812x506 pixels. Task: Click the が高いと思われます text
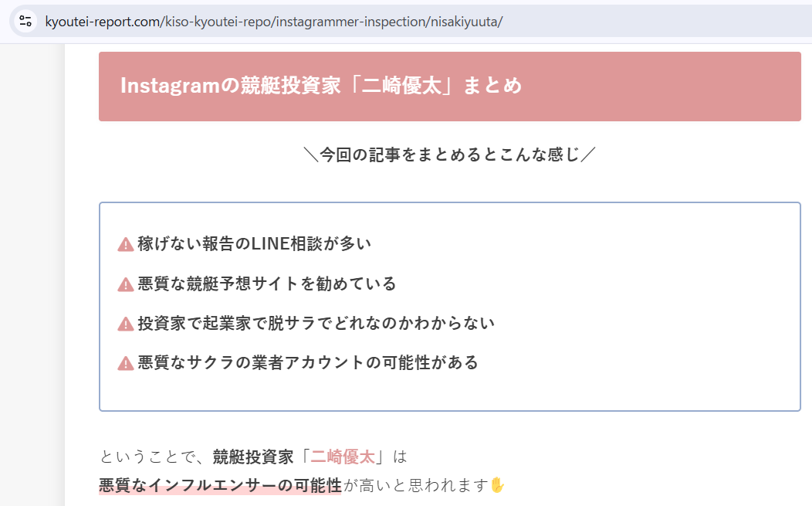pyautogui.click(x=415, y=486)
